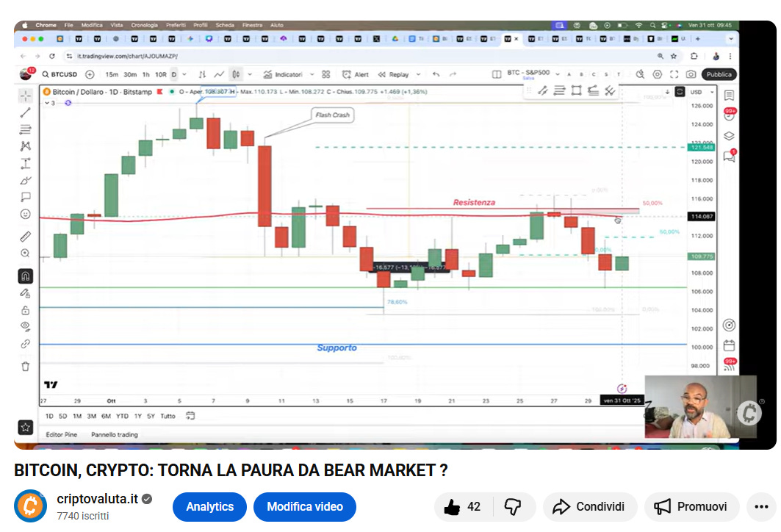Viewport: 781px width, 532px height.
Task: Toggle lock all drawings
Action: (26, 310)
